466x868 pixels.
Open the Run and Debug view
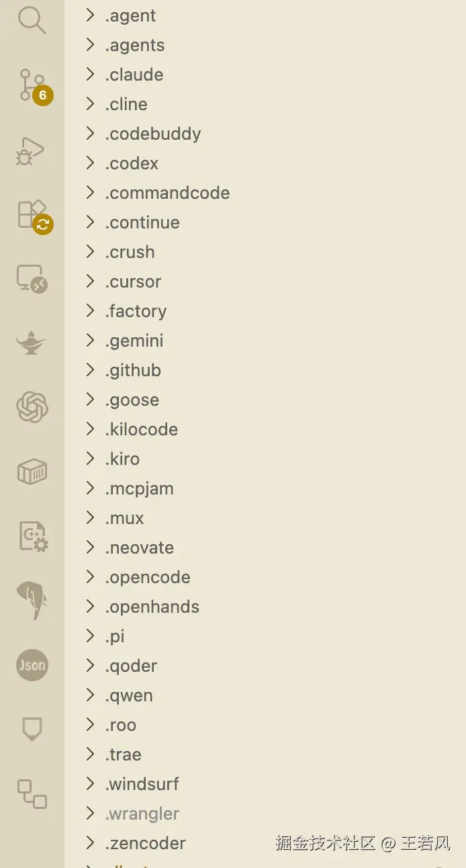coord(32,150)
